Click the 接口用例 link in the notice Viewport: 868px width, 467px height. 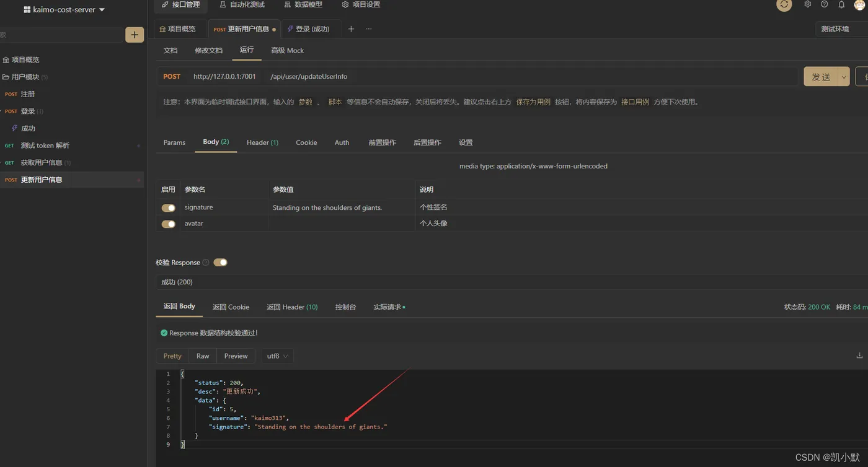tap(635, 102)
